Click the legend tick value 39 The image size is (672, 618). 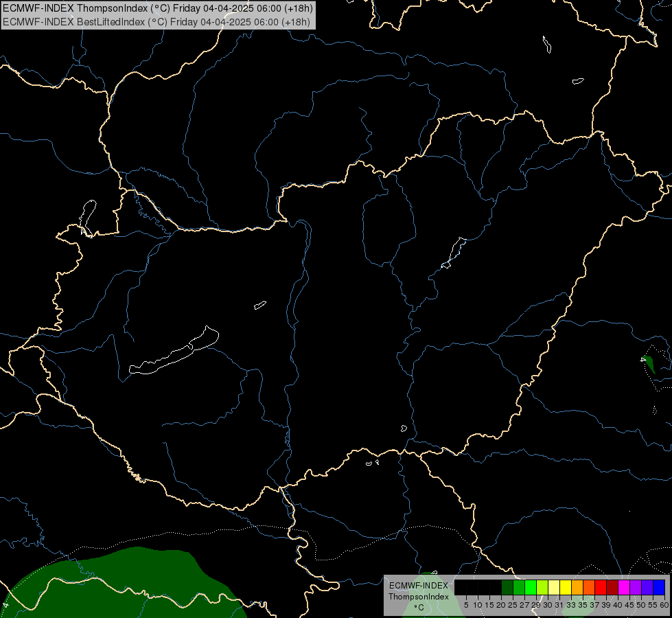pyautogui.click(x=606, y=605)
